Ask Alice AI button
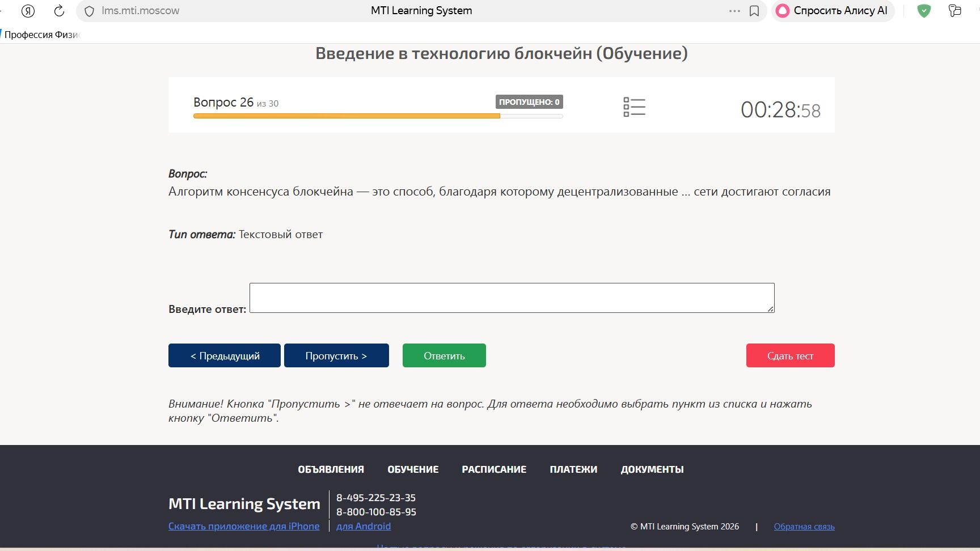This screenshot has height=551, width=980. pyautogui.click(x=832, y=11)
